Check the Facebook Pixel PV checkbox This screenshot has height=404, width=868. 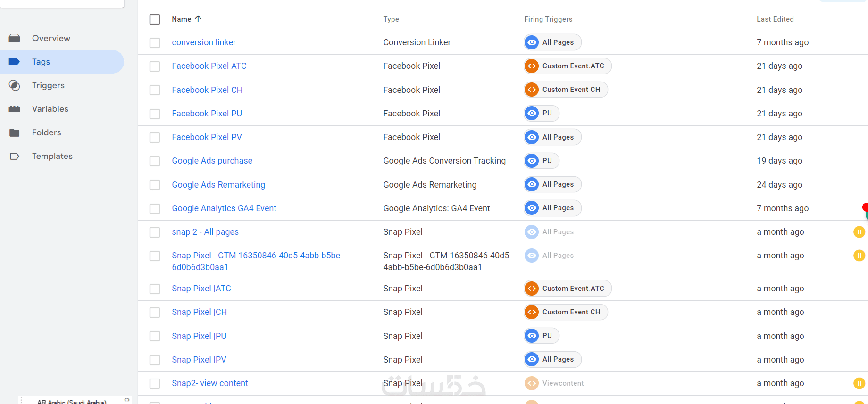[155, 138]
